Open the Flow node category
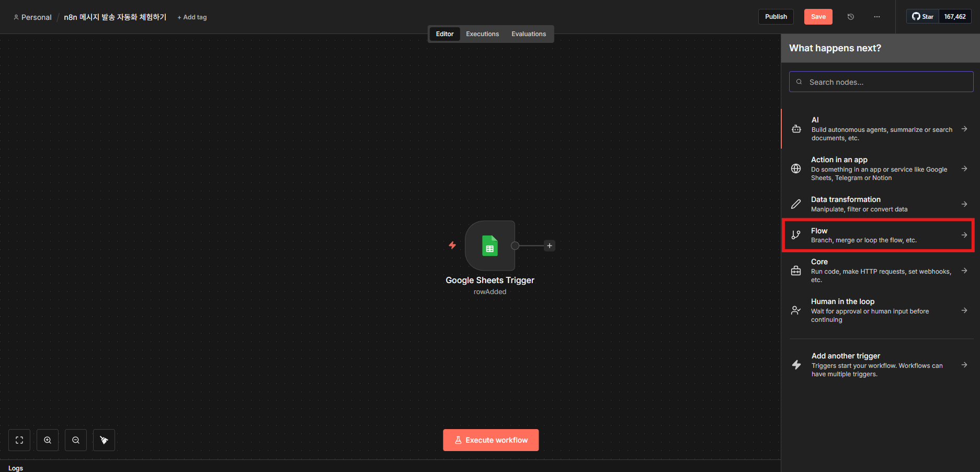This screenshot has width=980, height=472. click(879, 235)
